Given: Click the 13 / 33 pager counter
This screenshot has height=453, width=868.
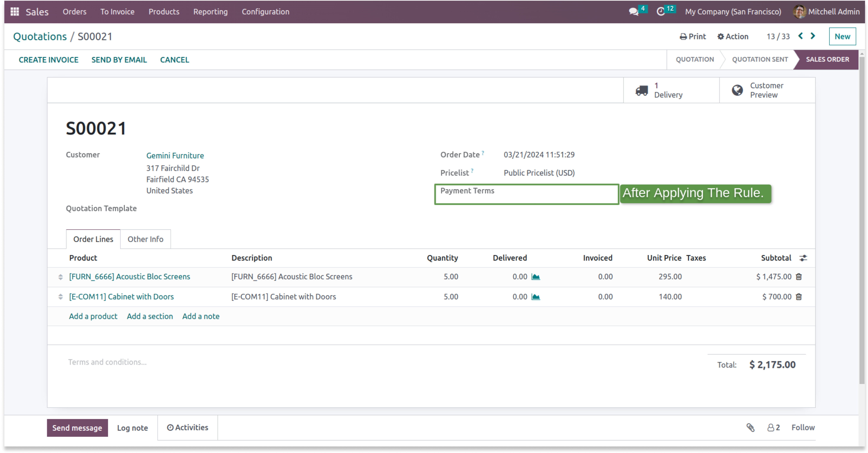Looking at the screenshot, I should [778, 36].
